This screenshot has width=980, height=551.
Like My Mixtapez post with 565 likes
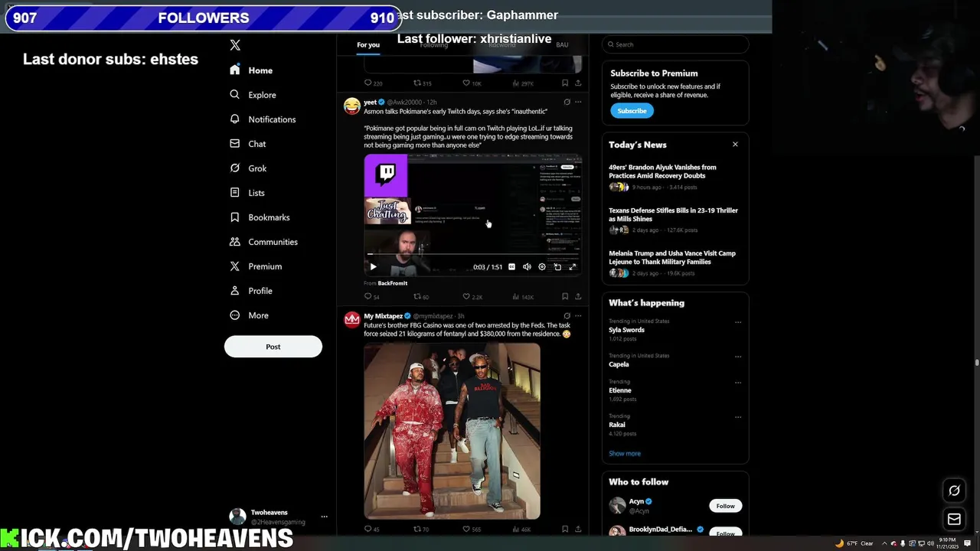pos(472,529)
